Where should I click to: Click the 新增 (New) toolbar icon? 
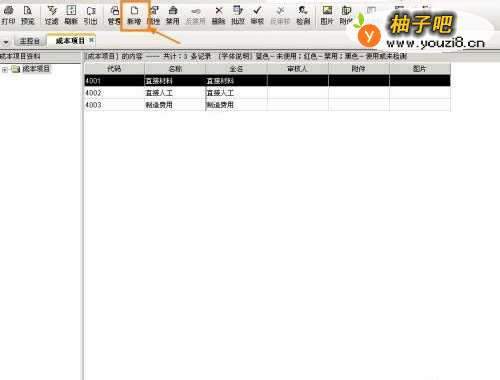point(134,15)
